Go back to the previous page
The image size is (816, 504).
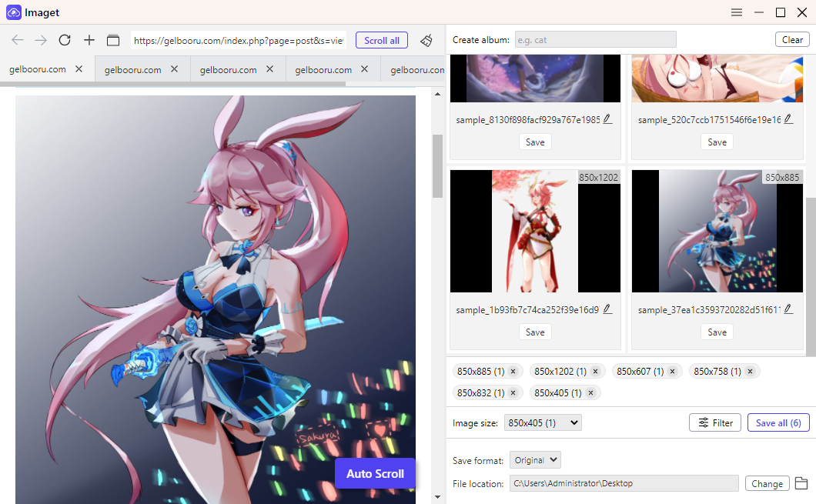[18, 40]
